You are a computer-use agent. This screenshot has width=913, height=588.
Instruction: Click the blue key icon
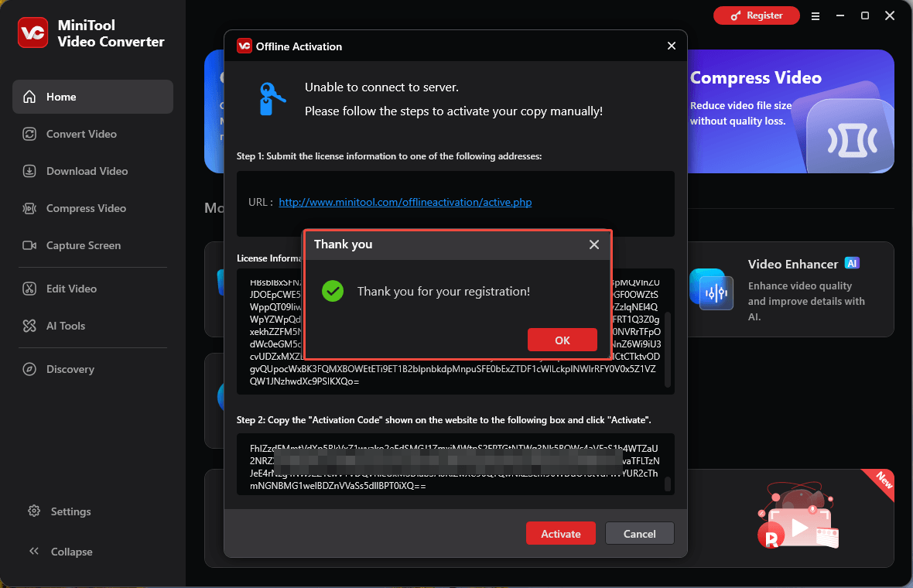click(x=272, y=99)
